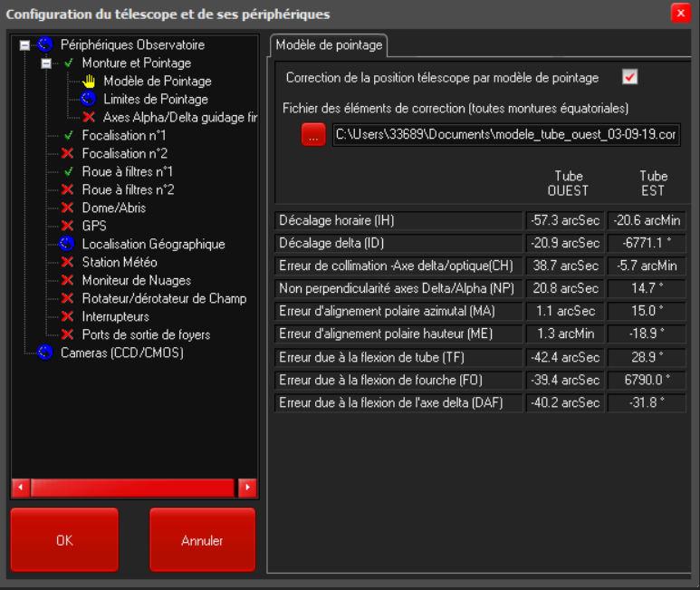Toggle the pointing model correction checkbox

(630, 77)
